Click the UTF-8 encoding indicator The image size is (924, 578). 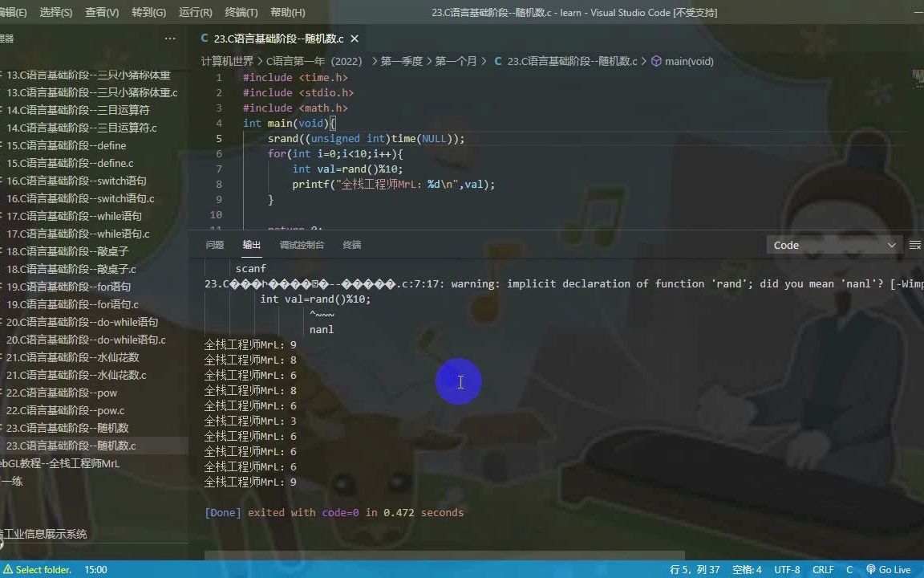point(786,569)
